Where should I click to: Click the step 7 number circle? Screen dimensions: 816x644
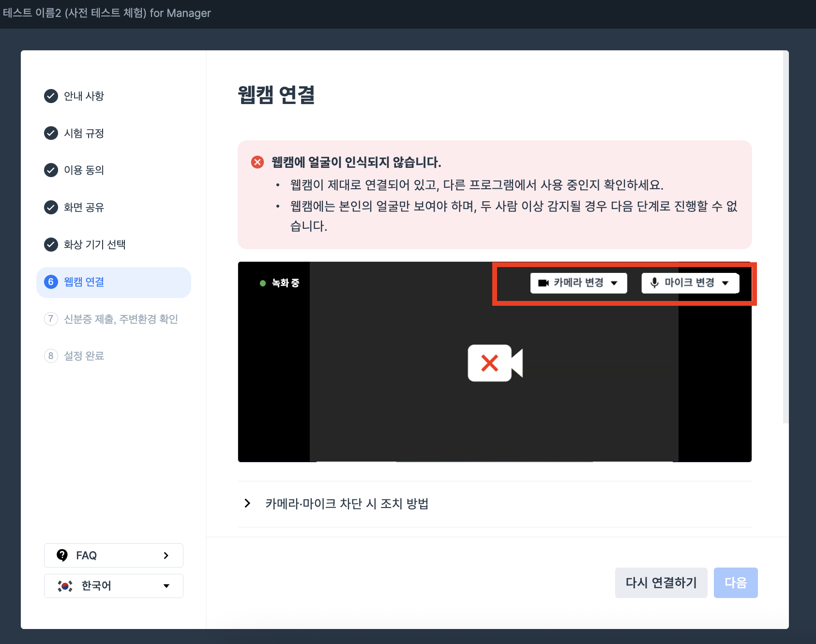(51, 319)
